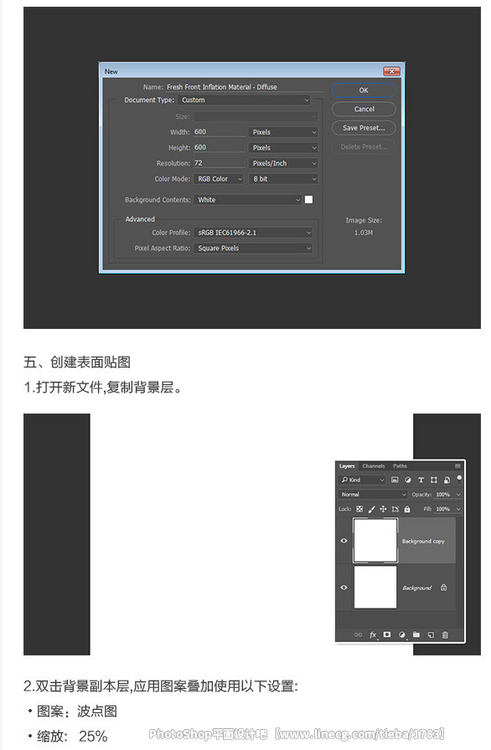Switch to the Channels tab
491x750 pixels.
click(x=373, y=466)
